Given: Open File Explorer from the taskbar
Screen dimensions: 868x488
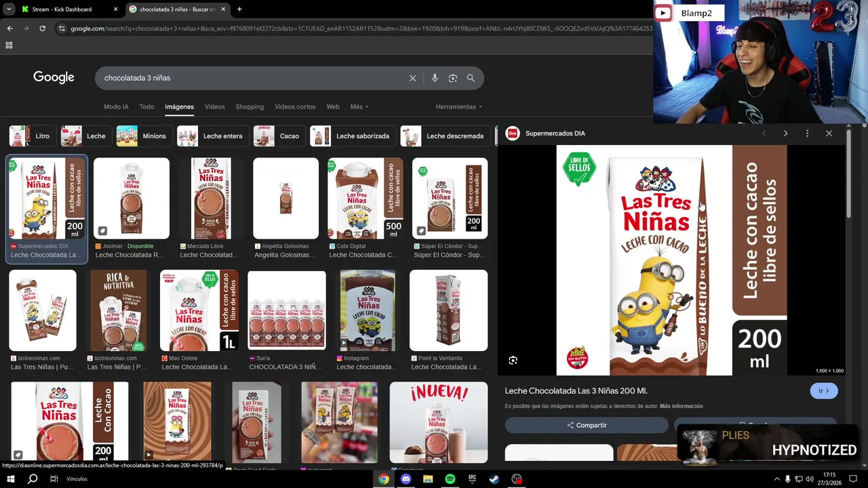Looking at the screenshot, I should point(428,479).
